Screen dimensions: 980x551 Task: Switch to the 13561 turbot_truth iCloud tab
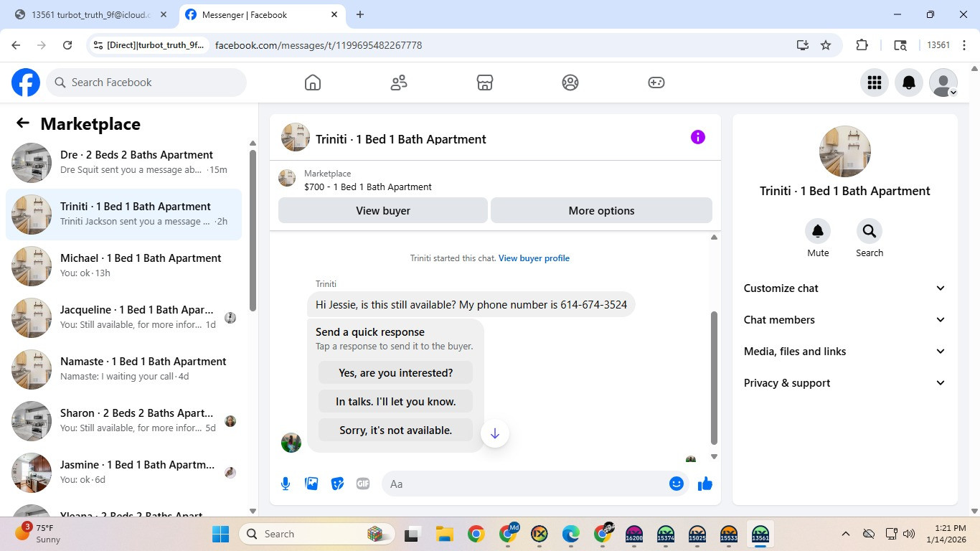90,14
